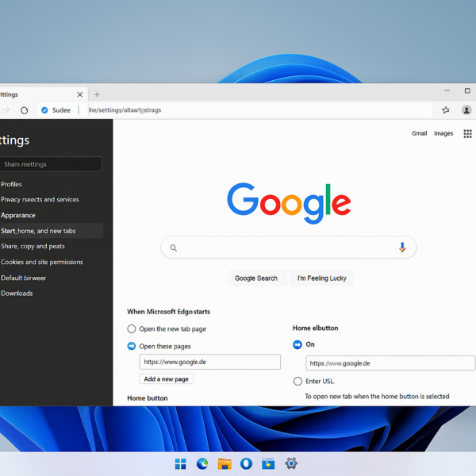Click the favorites star icon in address bar
This screenshot has width=476, height=476.
446,110
